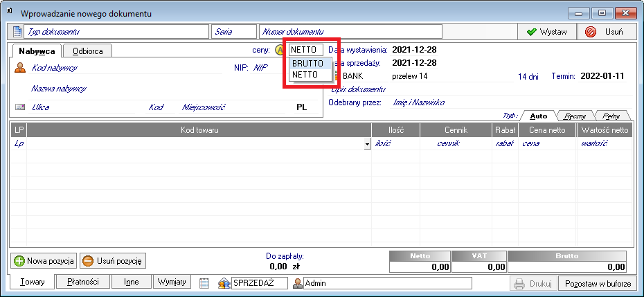Click the address card icon near Ulica
The height and width of the screenshot is (297, 644).
pyautogui.click(x=20, y=107)
